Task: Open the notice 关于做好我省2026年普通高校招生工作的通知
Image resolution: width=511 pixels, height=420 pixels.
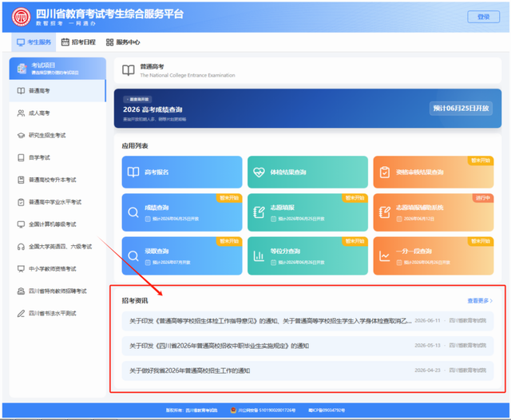Action: pos(307,370)
